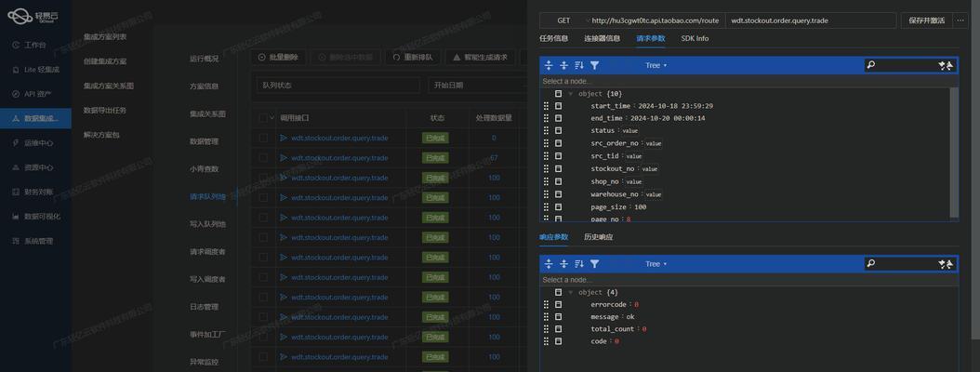Expand all fields in response params editor
Image resolution: width=980 pixels, height=372 pixels.
(549, 264)
